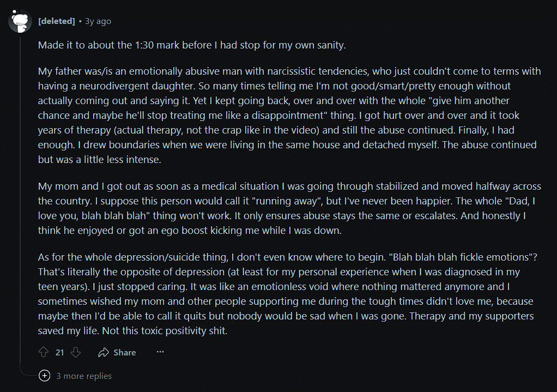Viewport: 557px width, 392px height.
Task: Upvote the comment with the up arrow
Action: coord(44,352)
